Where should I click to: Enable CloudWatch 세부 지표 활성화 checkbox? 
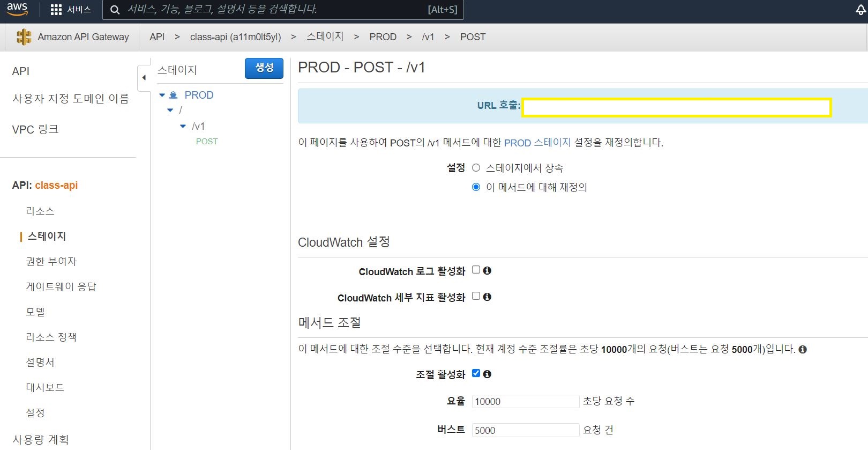(476, 296)
